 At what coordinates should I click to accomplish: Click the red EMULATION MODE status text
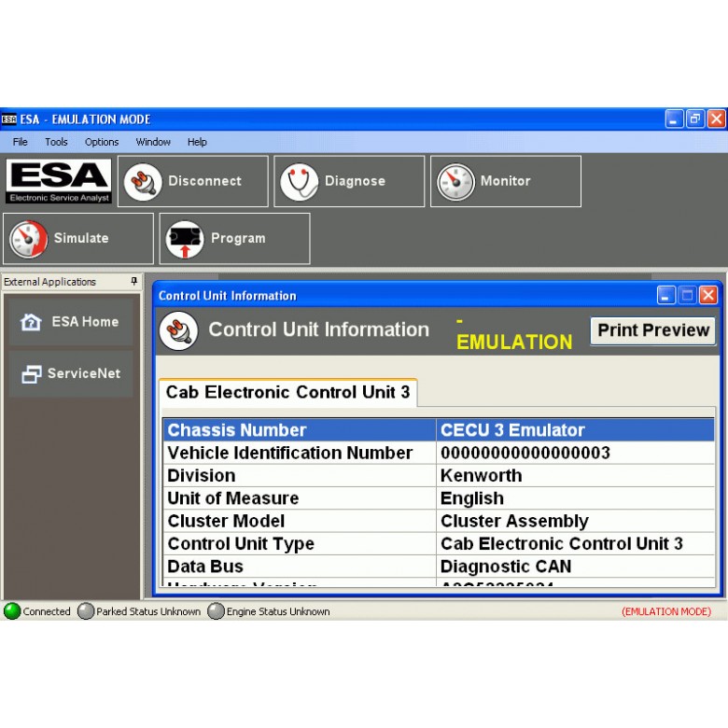(x=666, y=611)
